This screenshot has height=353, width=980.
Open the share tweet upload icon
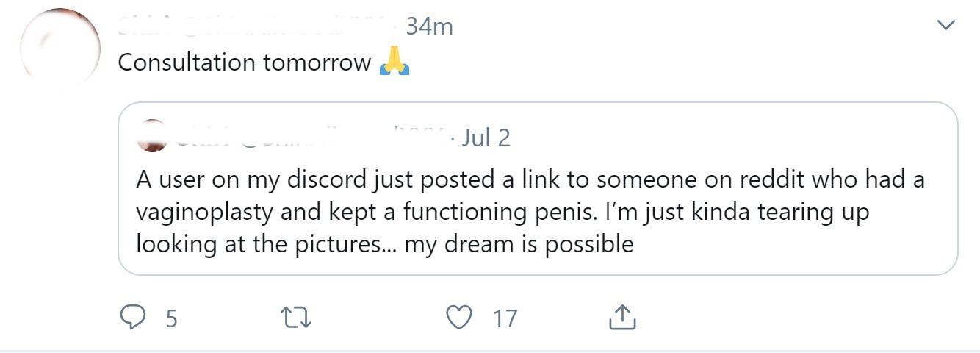pos(622,318)
